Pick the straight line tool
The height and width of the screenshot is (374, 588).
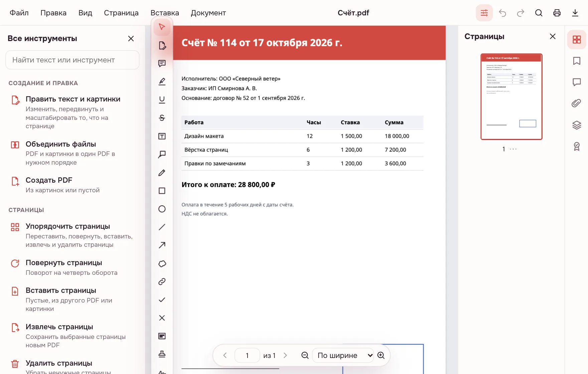(x=162, y=227)
